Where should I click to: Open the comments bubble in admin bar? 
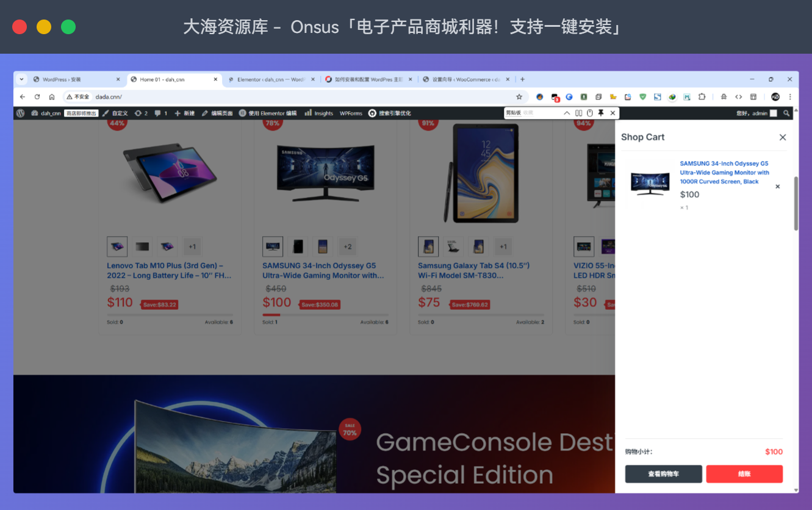coord(160,113)
